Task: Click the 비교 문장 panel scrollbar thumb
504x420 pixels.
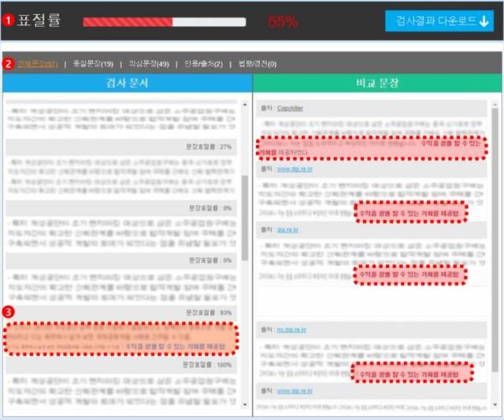Action: click(x=495, y=240)
